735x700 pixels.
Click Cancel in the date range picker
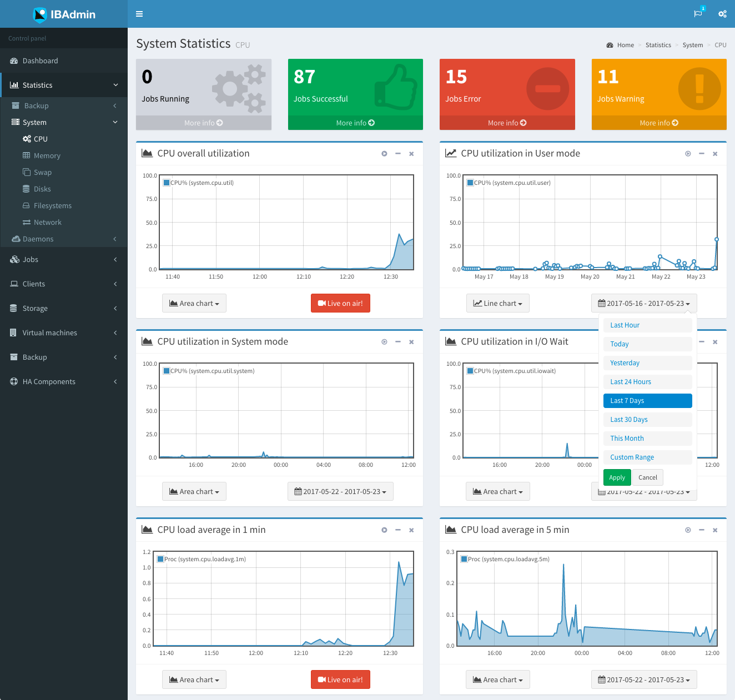click(x=648, y=477)
